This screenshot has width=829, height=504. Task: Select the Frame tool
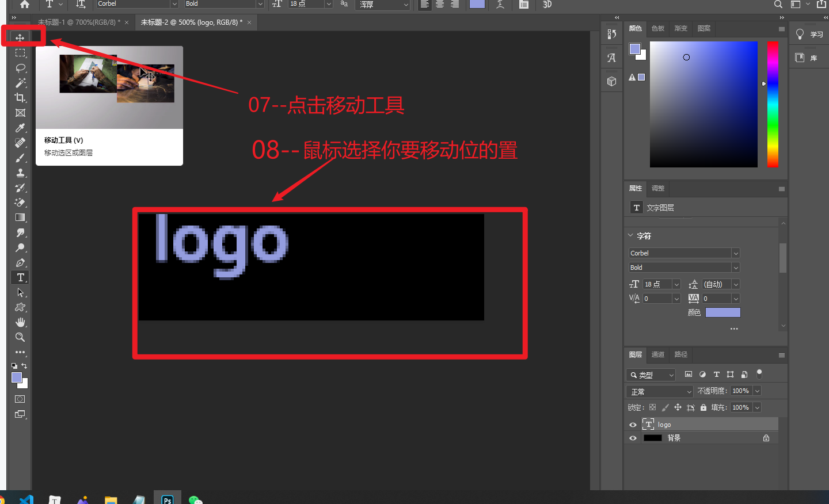click(x=20, y=113)
